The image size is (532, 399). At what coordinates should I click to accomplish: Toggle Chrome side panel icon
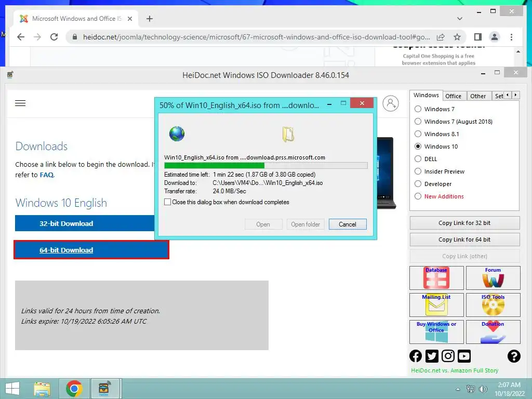[478, 37]
